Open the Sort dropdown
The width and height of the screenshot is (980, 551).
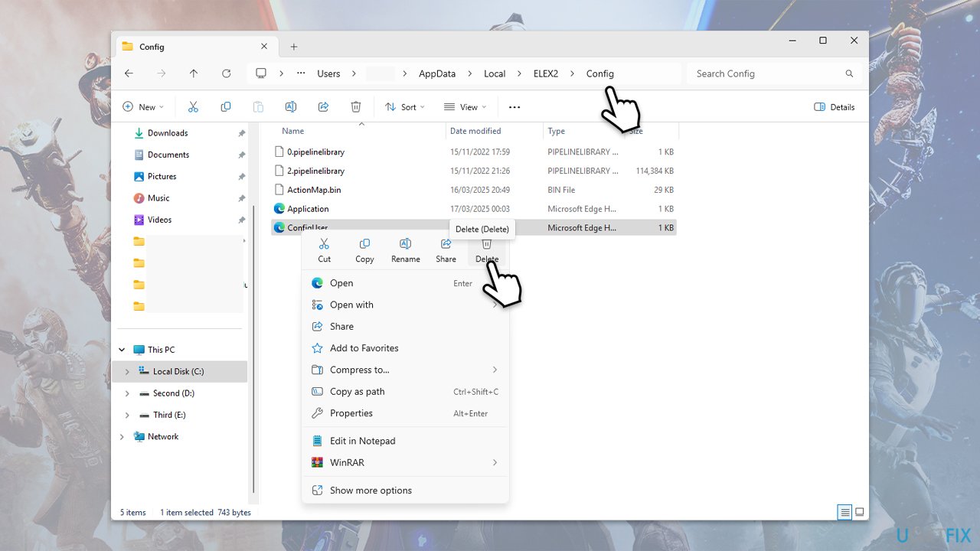(x=404, y=106)
